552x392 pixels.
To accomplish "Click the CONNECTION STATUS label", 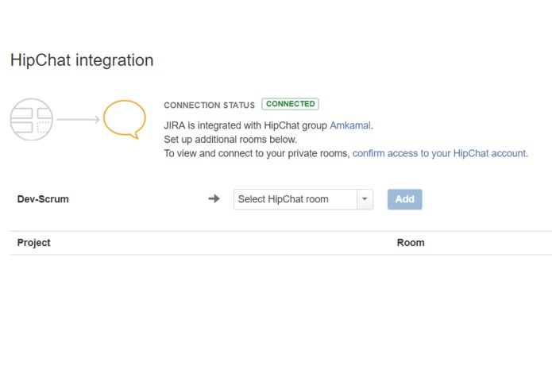I will [209, 105].
